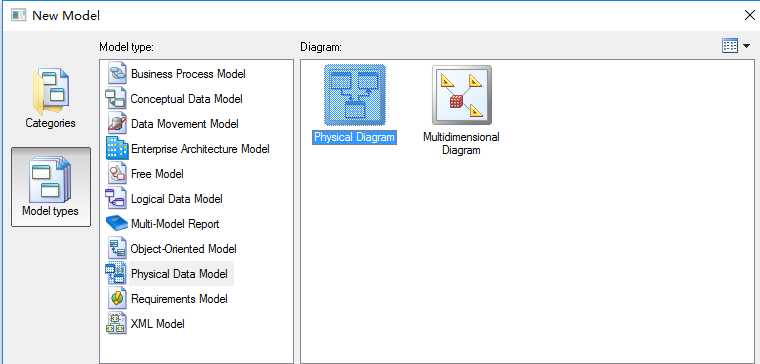Click the Data Movement Model icon
Screen dimensions: 760x364
[117, 124]
